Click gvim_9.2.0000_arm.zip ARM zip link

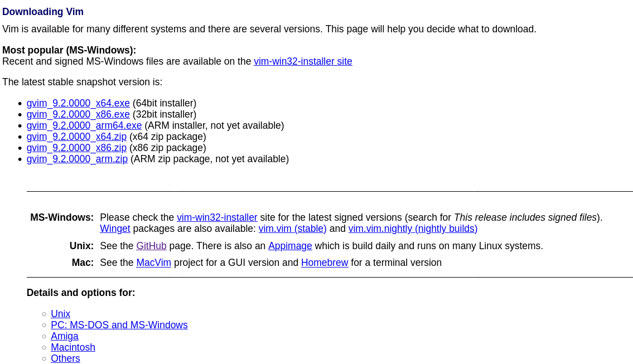(x=77, y=159)
